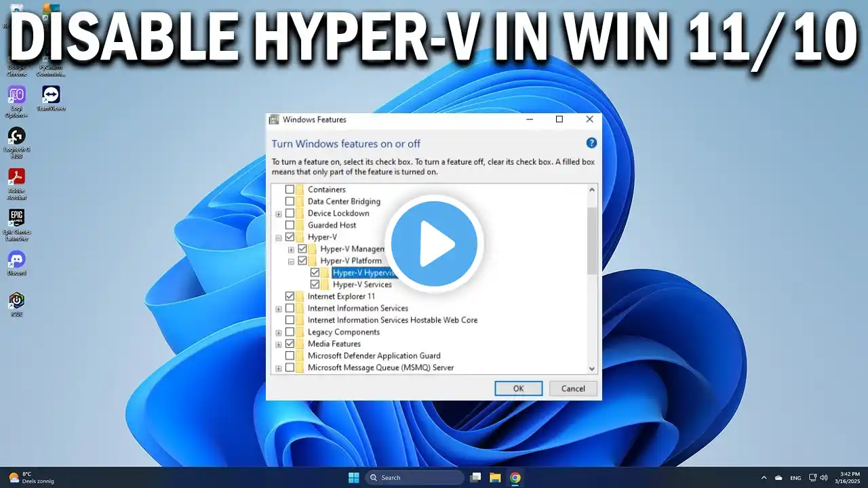Toggle the Internet Information Services checkbox
Screen dimensions: 868x488
(x=290, y=308)
